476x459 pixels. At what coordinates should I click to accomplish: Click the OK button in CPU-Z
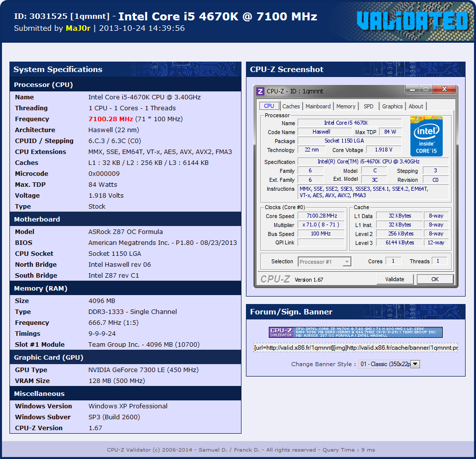pos(435,279)
